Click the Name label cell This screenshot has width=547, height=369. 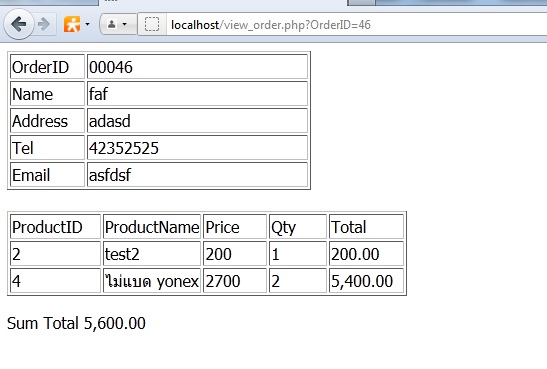[x=47, y=93]
